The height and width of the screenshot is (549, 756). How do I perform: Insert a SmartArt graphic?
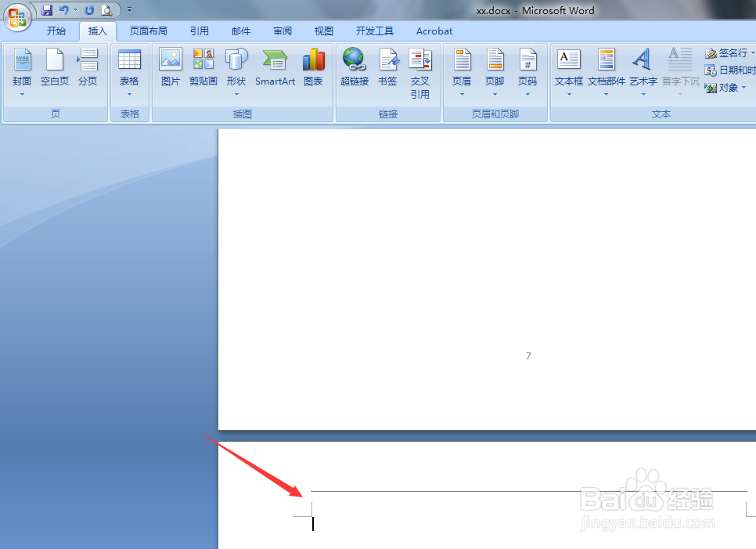275,67
